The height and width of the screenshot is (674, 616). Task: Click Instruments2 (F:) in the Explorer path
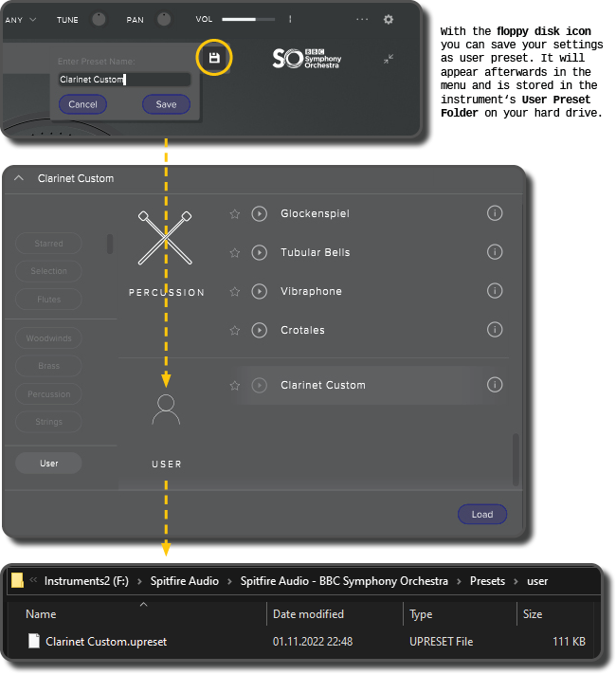(x=86, y=581)
